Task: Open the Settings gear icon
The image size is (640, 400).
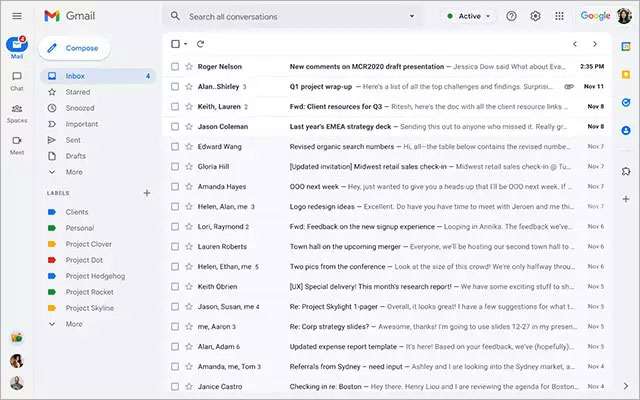Action: [x=535, y=16]
